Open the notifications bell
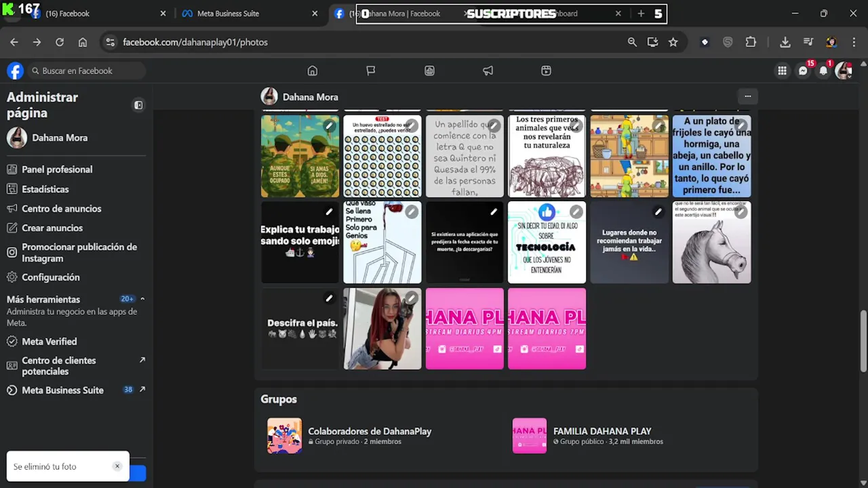 [x=823, y=70]
